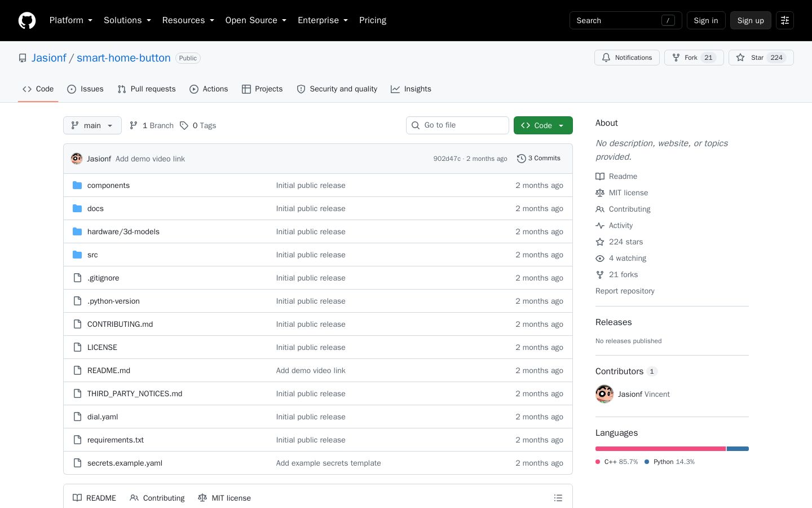The height and width of the screenshot is (508, 812).
Task: Open the THIRD_PARTY_NOTICES.md file
Action: point(135,393)
